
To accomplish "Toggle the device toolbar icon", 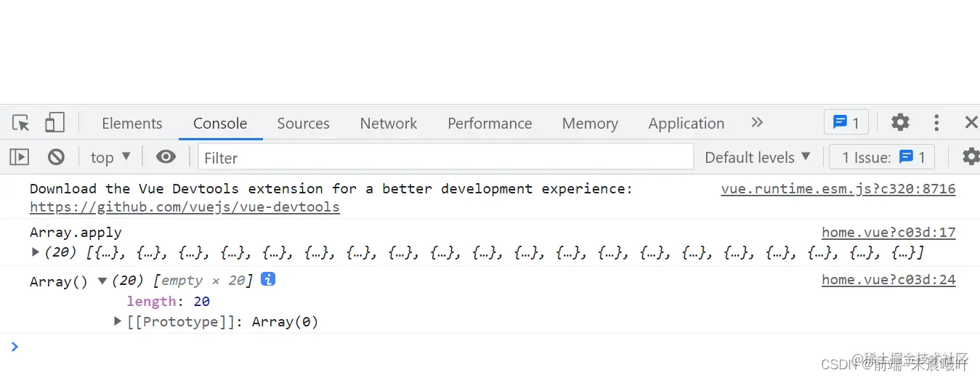I will tap(54, 122).
